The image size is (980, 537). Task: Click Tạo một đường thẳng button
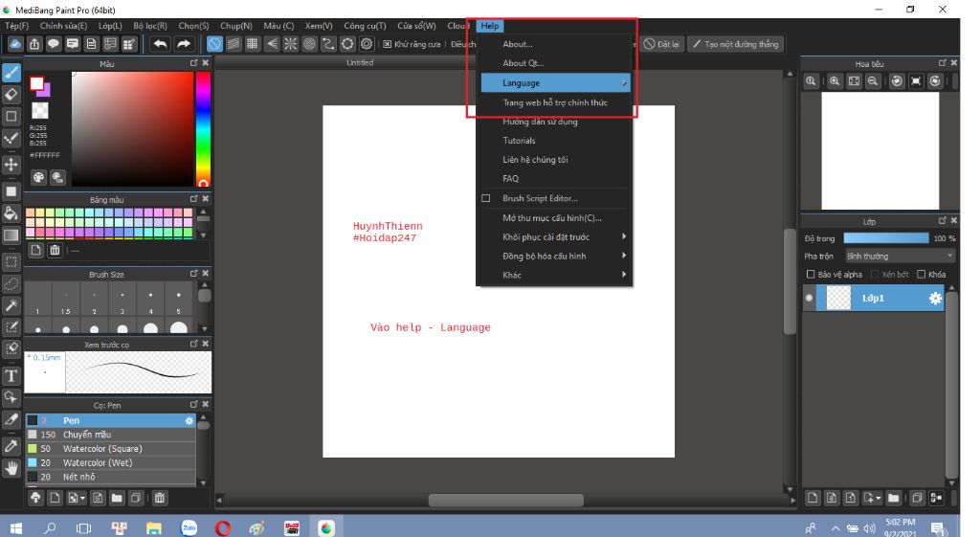tap(735, 44)
